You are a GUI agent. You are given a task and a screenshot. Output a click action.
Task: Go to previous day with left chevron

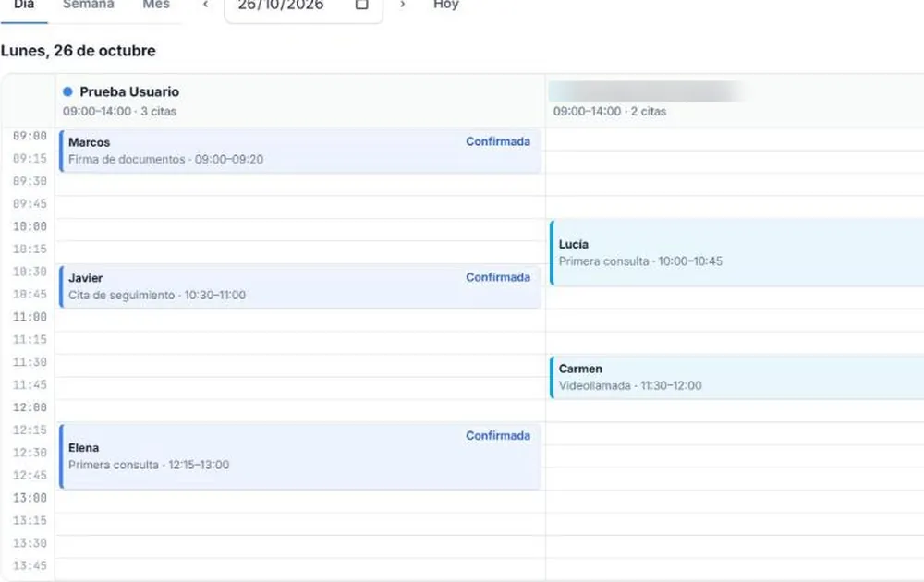(206, 5)
